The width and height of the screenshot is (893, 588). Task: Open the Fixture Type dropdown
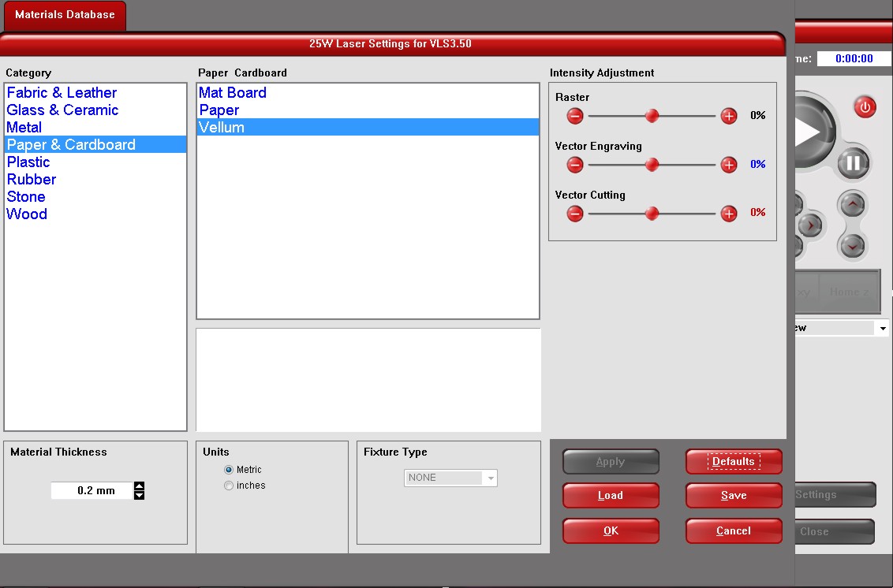491,478
